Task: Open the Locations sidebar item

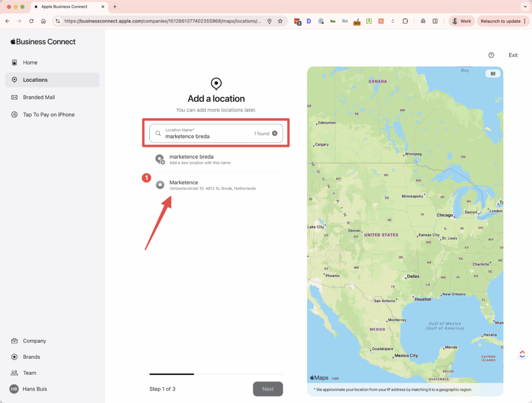Action: coord(35,80)
